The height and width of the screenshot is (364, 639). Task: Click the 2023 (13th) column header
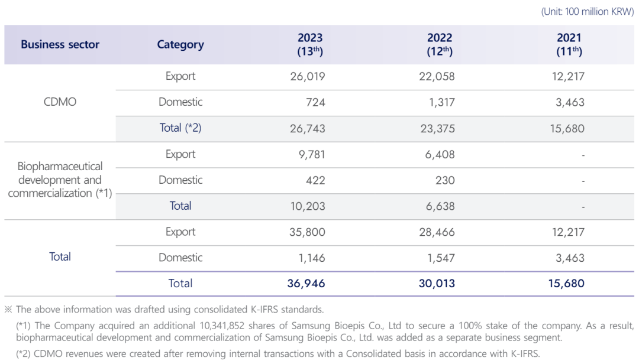point(310,45)
